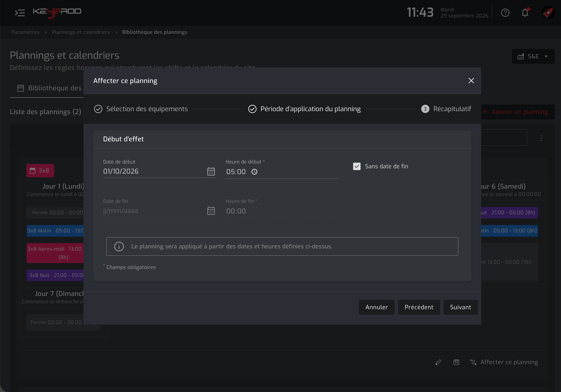
Task: Select Période d'application du planning step
Action: (x=305, y=109)
